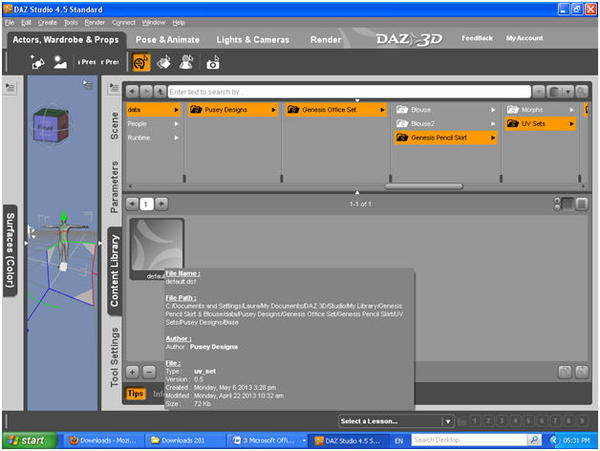Click second-from-right icon in Content Library bottom bar

565,371
